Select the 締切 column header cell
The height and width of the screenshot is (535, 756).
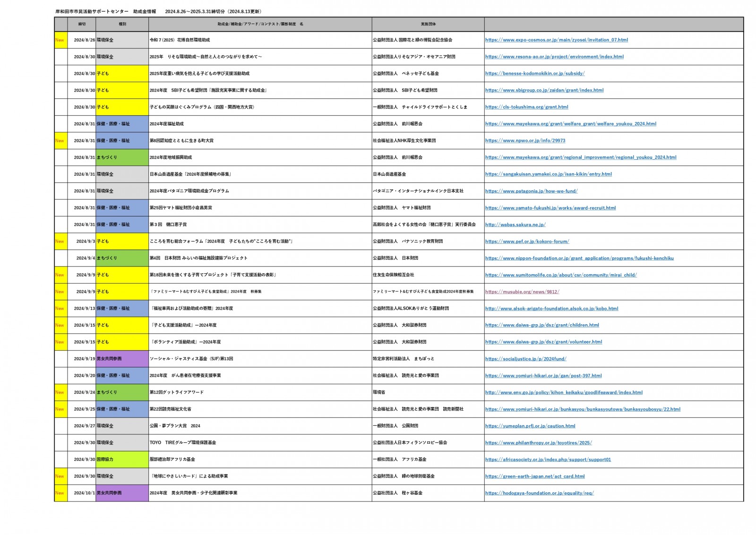tap(82, 24)
